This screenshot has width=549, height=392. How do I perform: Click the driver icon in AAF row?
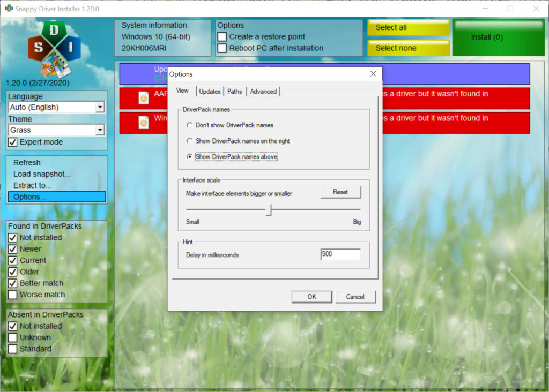tap(144, 98)
